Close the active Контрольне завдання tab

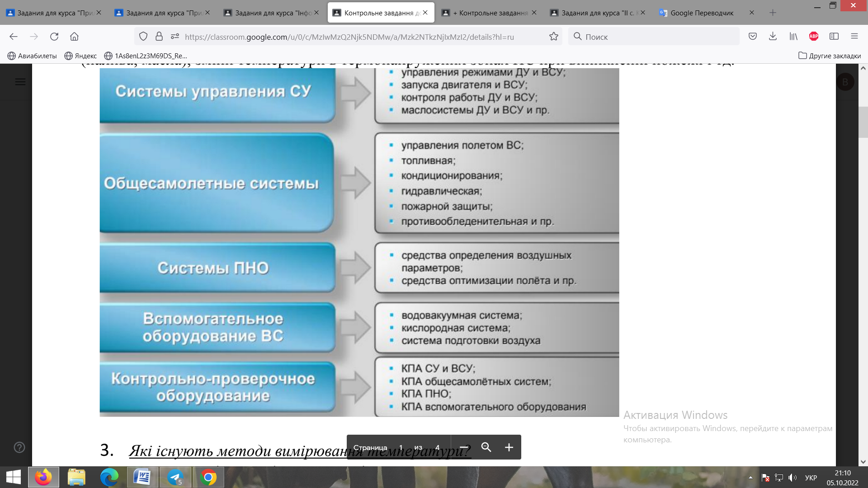click(x=425, y=13)
